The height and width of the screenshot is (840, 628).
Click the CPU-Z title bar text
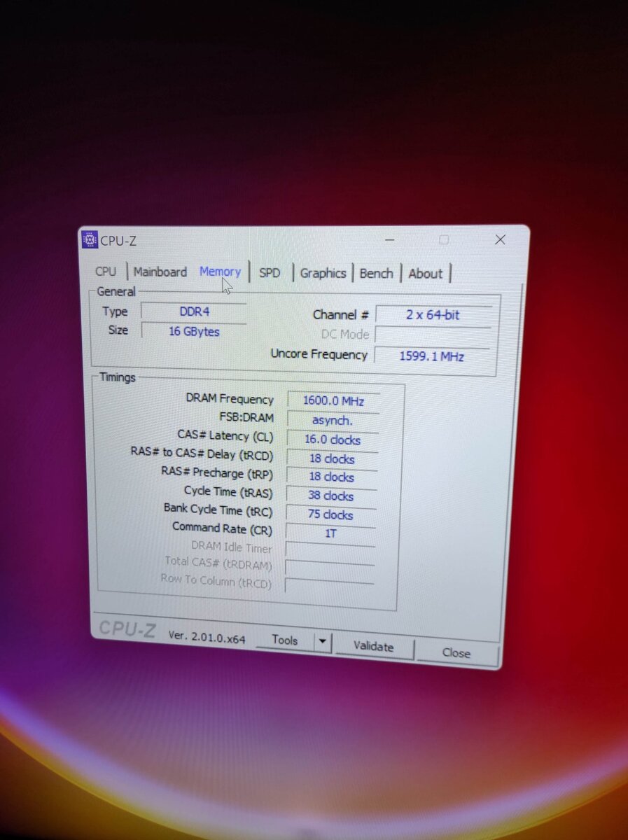click(118, 241)
